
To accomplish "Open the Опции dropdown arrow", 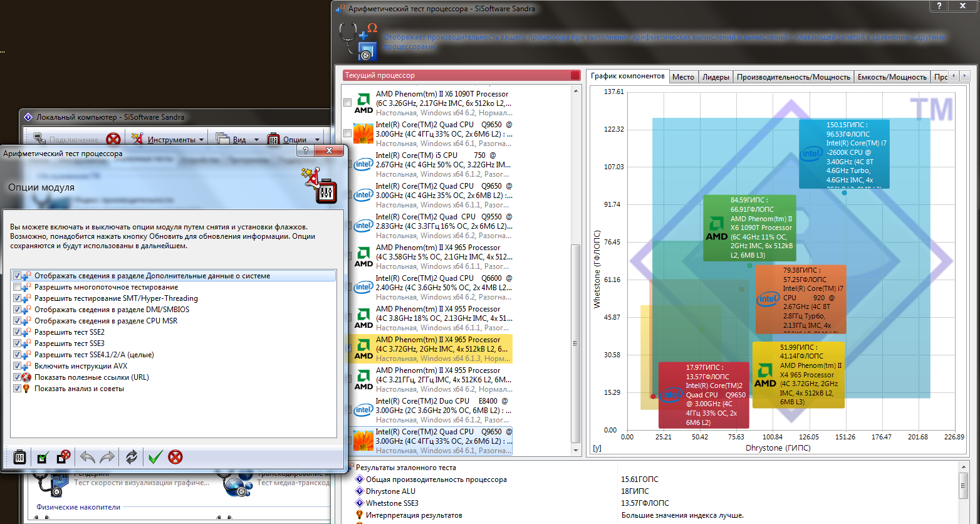I will (317, 140).
